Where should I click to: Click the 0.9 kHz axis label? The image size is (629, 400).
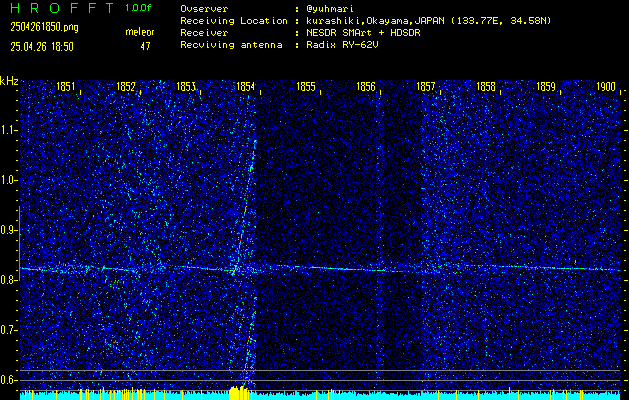(x=8, y=230)
